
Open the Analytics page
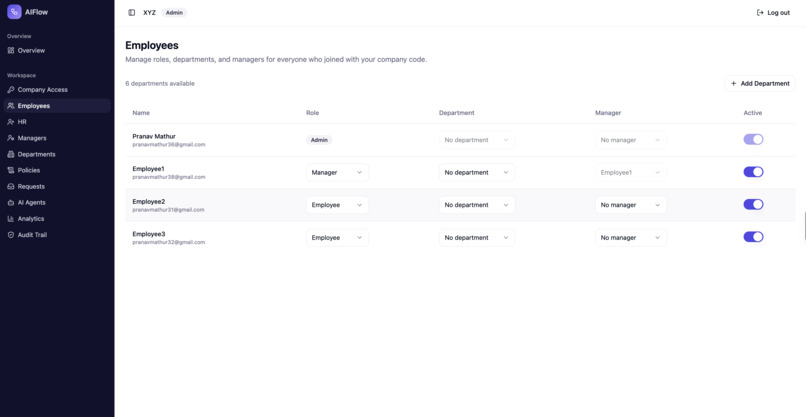(57, 219)
